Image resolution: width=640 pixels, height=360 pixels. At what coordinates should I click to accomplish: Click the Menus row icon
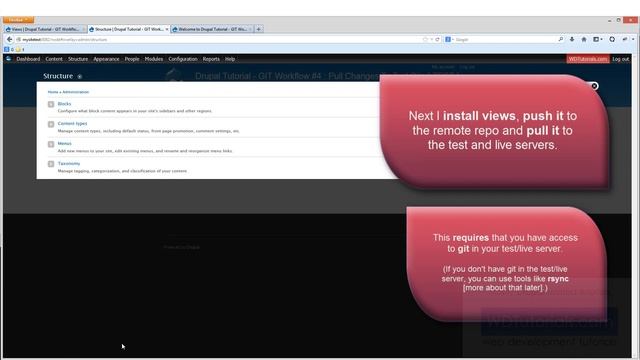click(x=51, y=144)
